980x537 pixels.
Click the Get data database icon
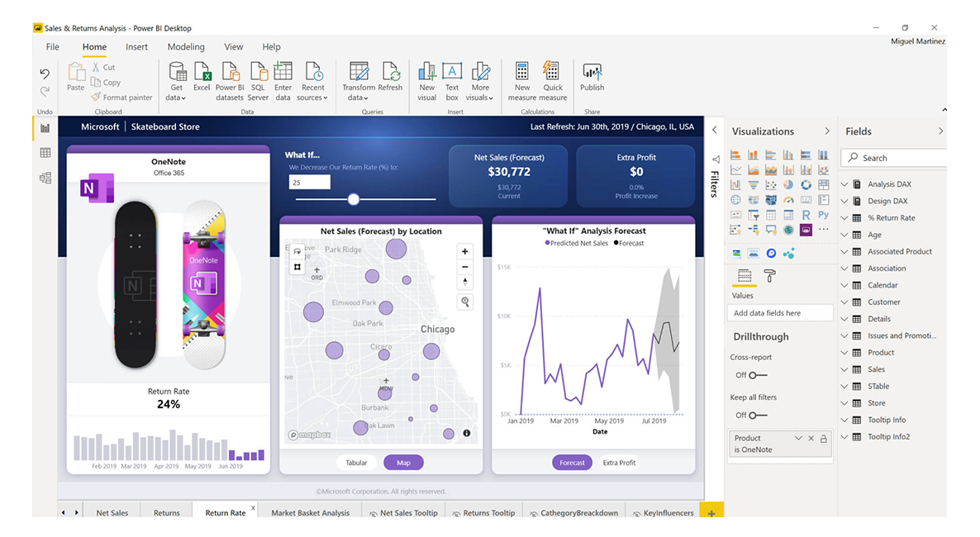coord(178,72)
